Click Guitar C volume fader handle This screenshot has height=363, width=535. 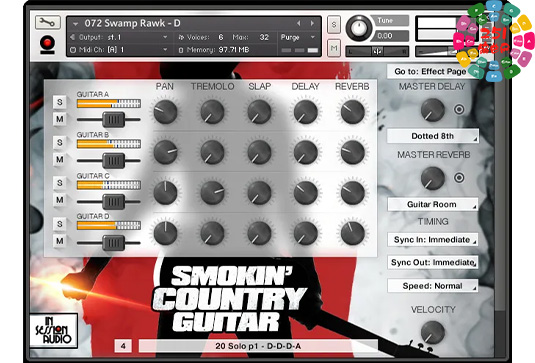[x=114, y=202]
